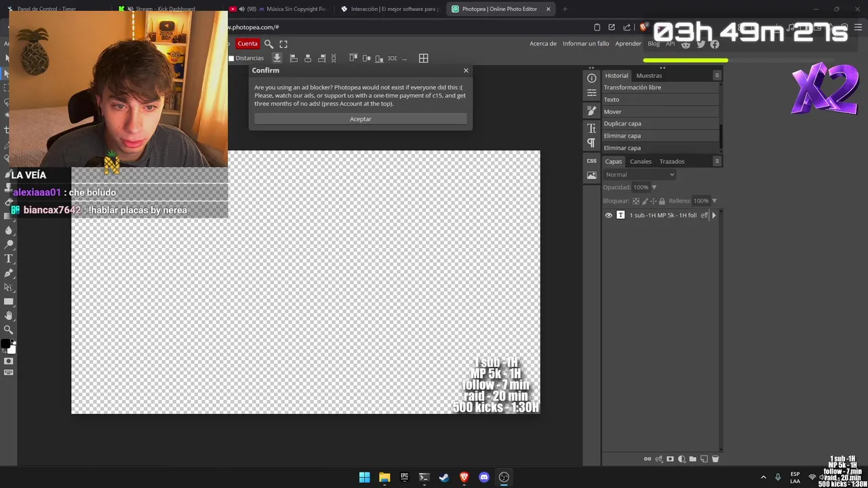
Task: Open the Historial panel menu
Action: 717,75
